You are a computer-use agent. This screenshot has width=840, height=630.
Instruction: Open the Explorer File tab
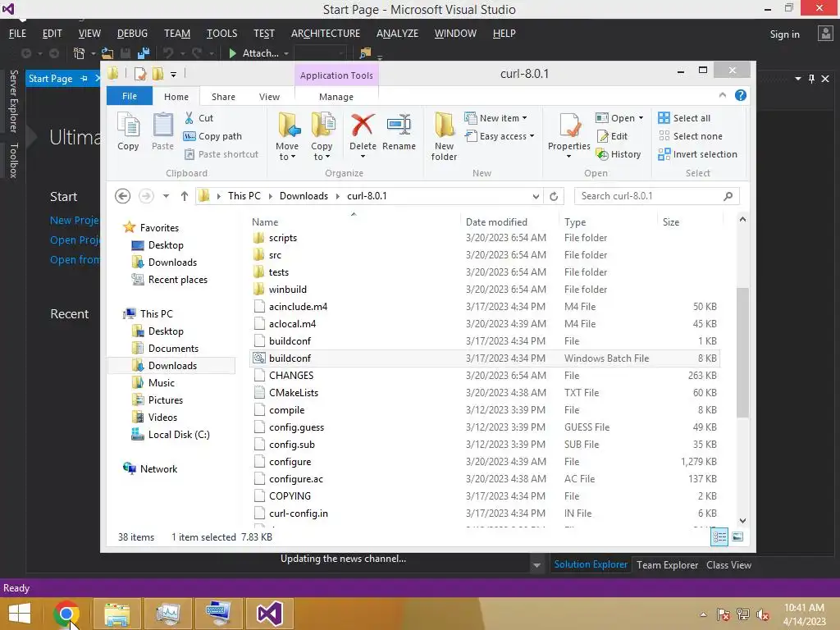coord(130,96)
